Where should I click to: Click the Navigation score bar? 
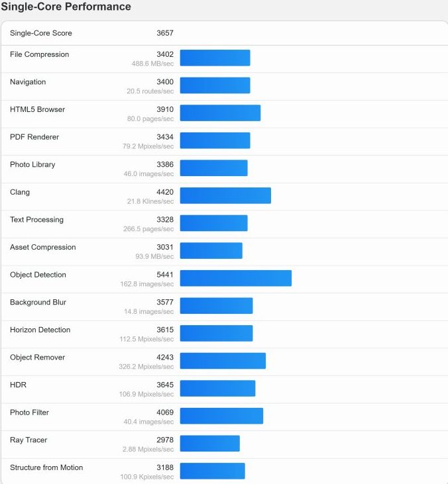tap(215, 85)
